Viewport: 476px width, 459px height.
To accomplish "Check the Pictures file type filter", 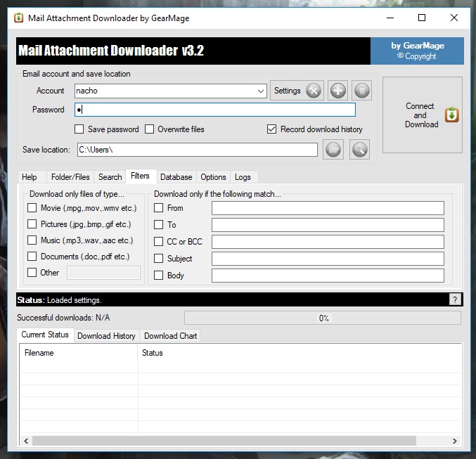I will [x=32, y=224].
